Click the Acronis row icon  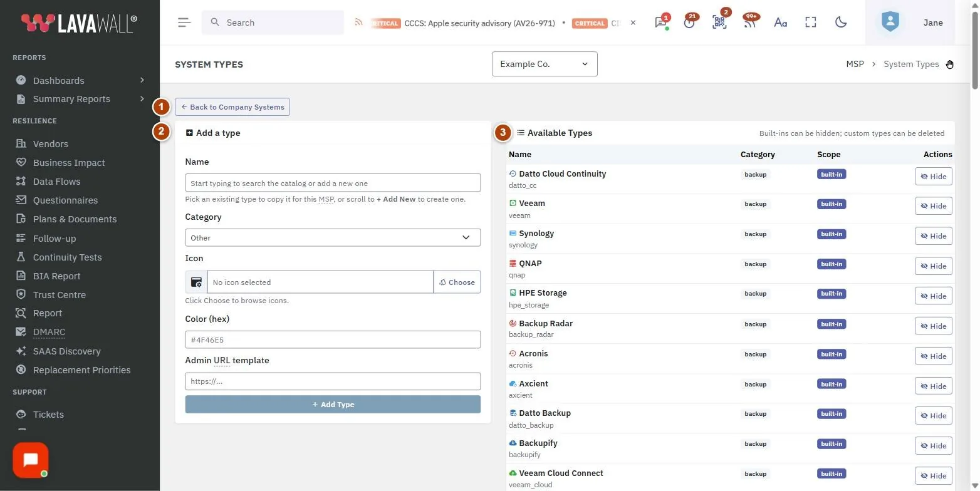pyautogui.click(x=513, y=354)
